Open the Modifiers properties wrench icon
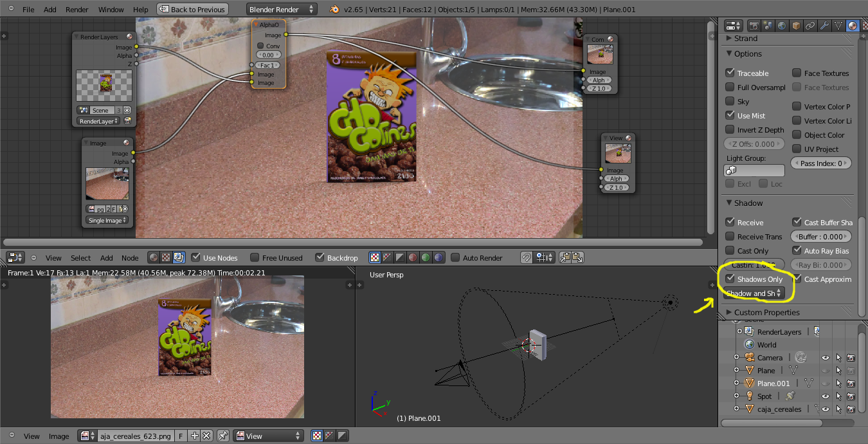868x444 pixels. [824, 26]
